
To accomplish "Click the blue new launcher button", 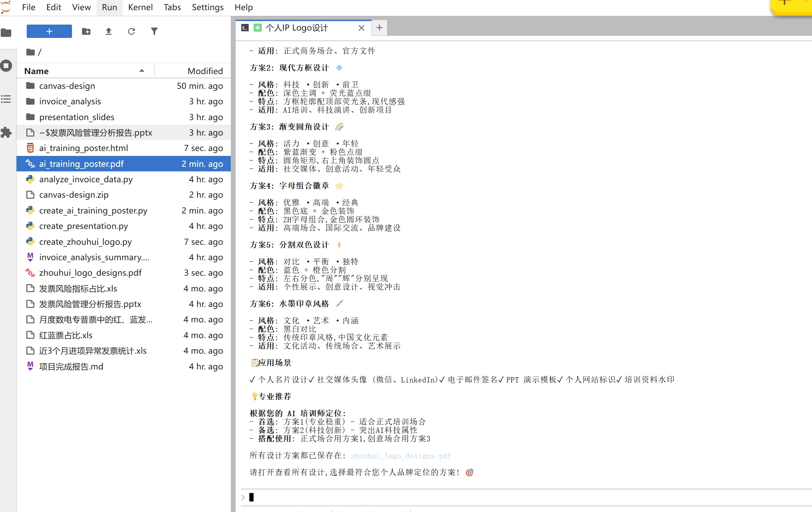I will (x=49, y=31).
